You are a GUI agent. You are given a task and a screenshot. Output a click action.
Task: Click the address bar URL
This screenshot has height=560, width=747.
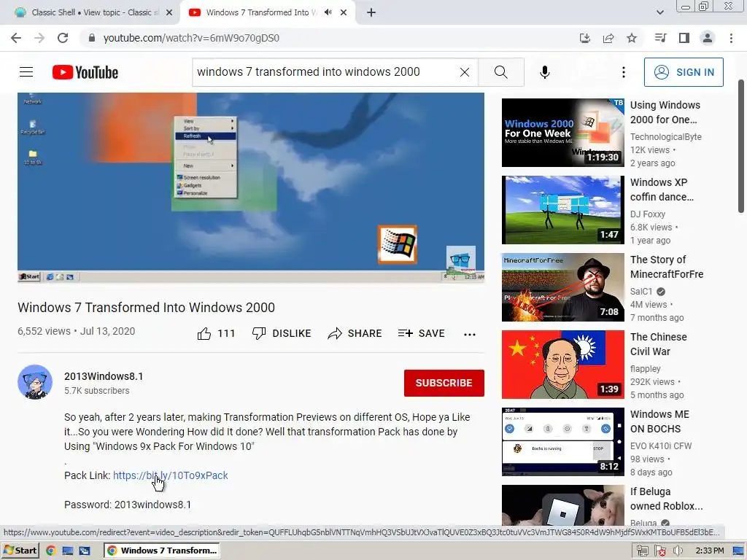point(191,38)
